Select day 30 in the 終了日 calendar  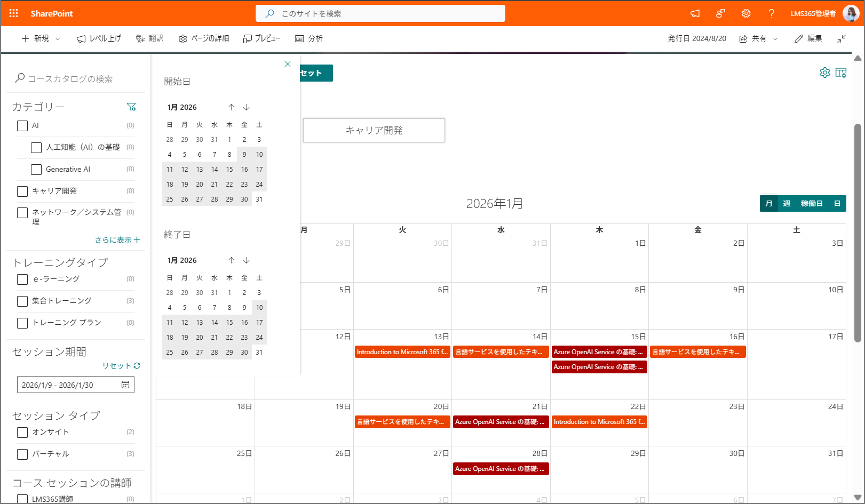point(244,353)
